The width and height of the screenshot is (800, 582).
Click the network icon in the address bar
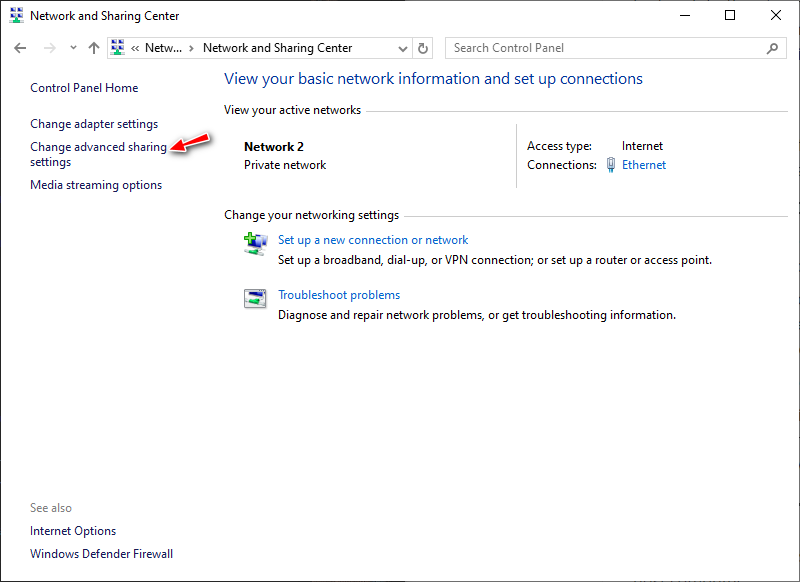click(x=118, y=47)
